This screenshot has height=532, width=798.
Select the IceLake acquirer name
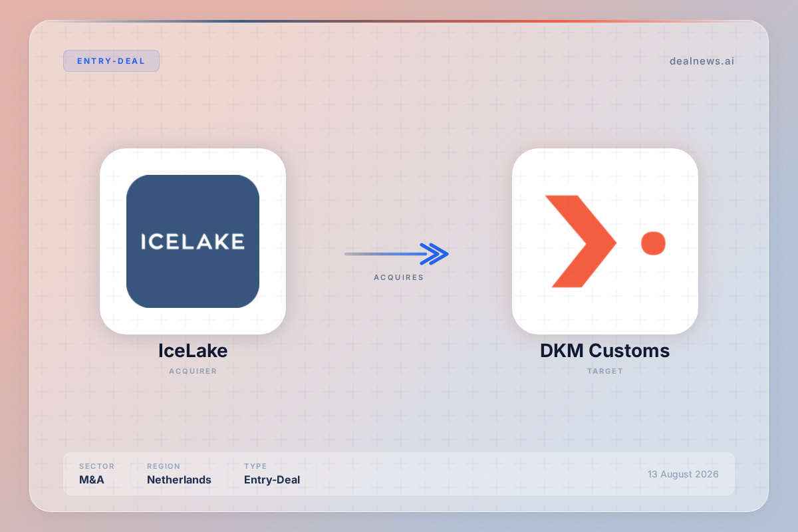pos(193,350)
